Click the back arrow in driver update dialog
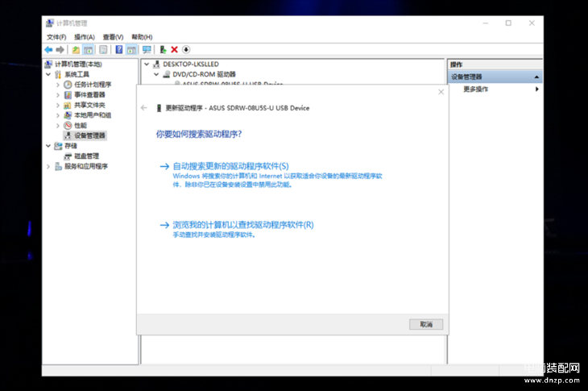The width and height of the screenshot is (588, 391). click(144, 108)
